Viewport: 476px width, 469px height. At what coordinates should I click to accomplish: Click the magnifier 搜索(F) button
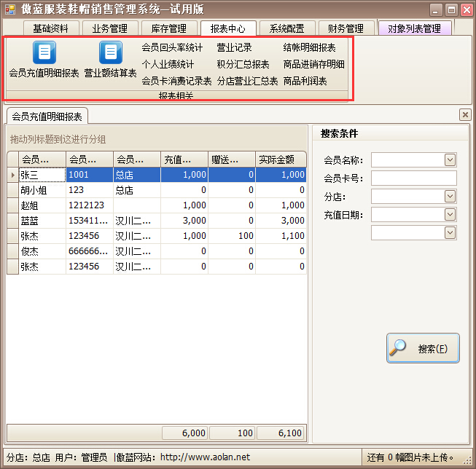[x=423, y=348]
